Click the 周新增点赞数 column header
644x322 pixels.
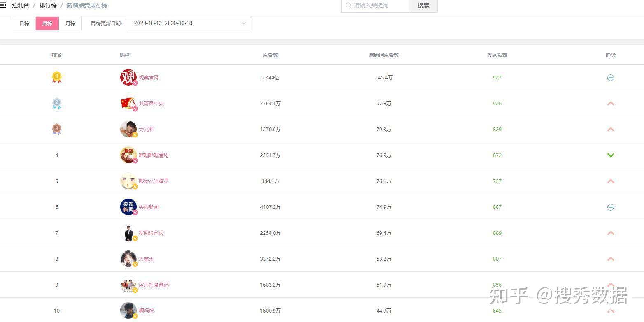(384, 55)
